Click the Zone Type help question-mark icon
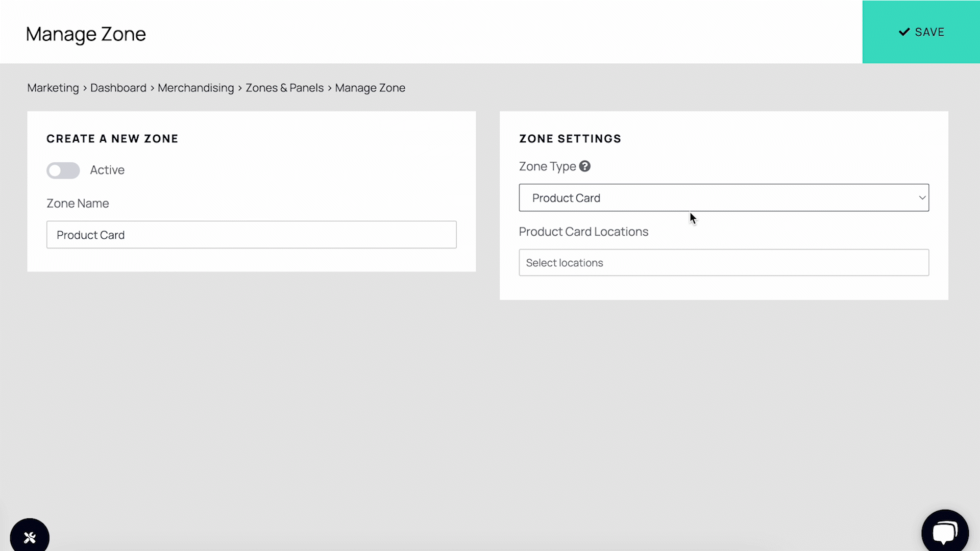This screenshot has width=980, height=551. 585,166
